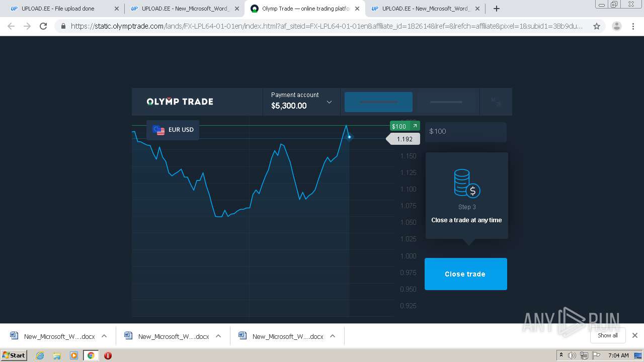The image size is (644, 362).
Task: Open media player taskbar icon
Action: 74,355
